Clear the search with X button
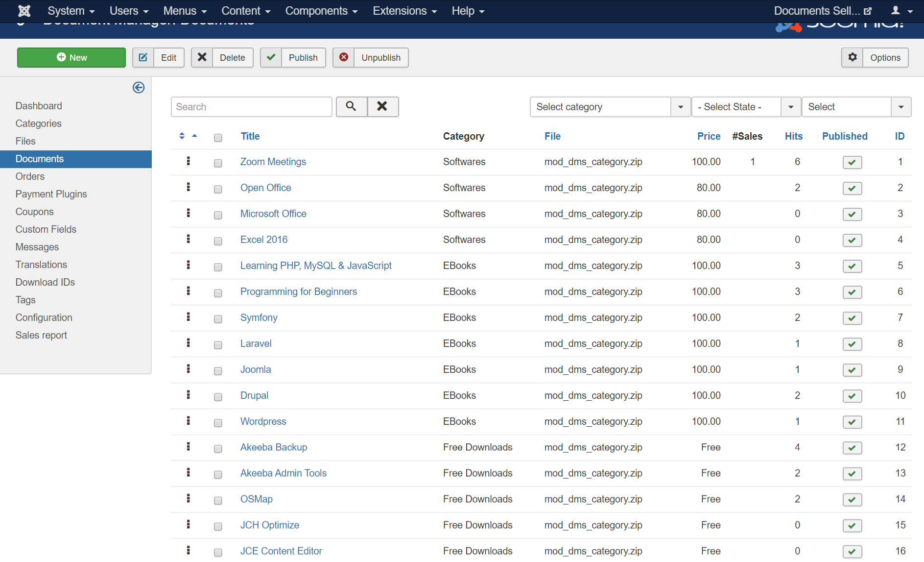This screenshot has height=562, width=924. click(383, 107)
